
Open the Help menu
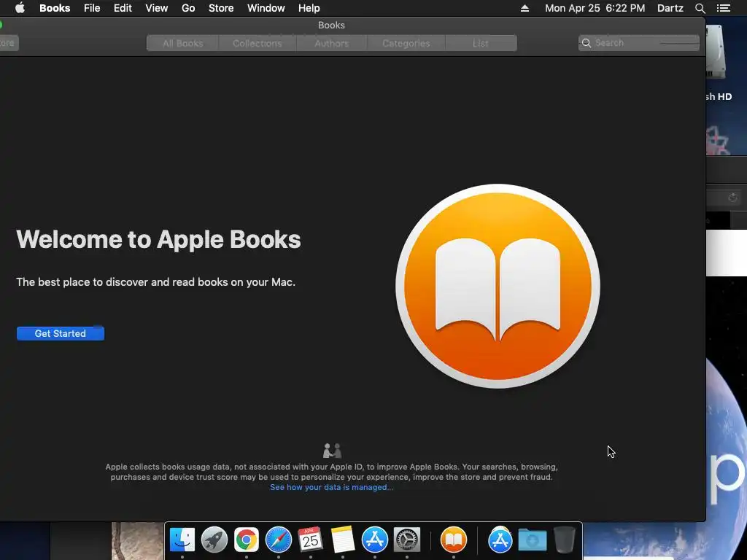point(309,8)
